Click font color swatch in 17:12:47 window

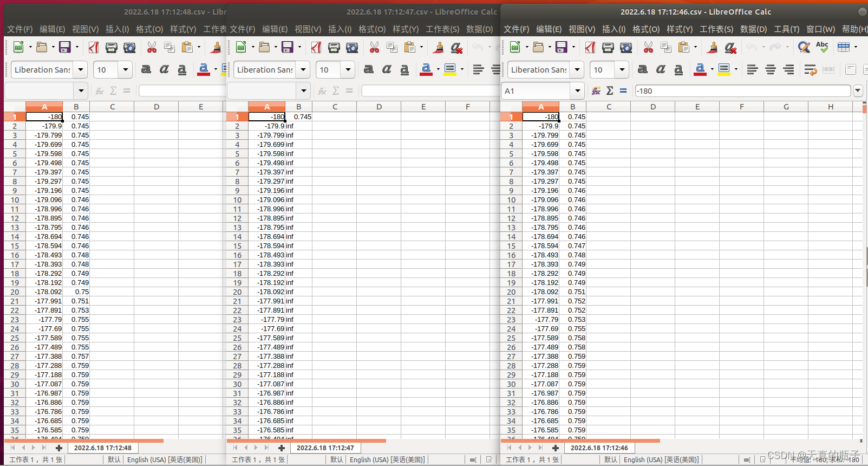click(426, 69)
